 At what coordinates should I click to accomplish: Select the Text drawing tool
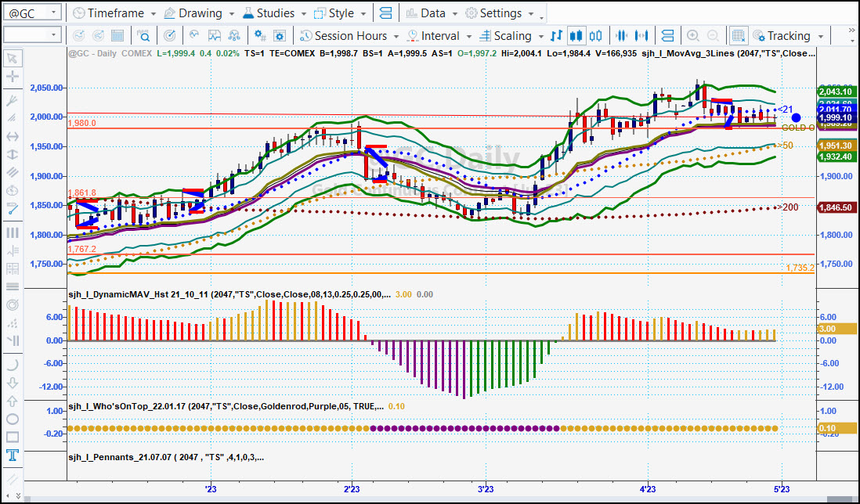12,455
